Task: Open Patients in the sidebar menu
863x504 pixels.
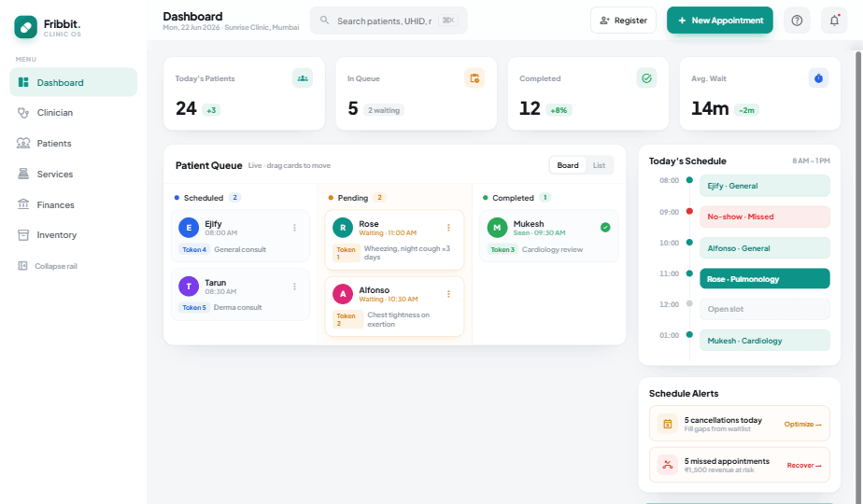Action: (73, 144)
